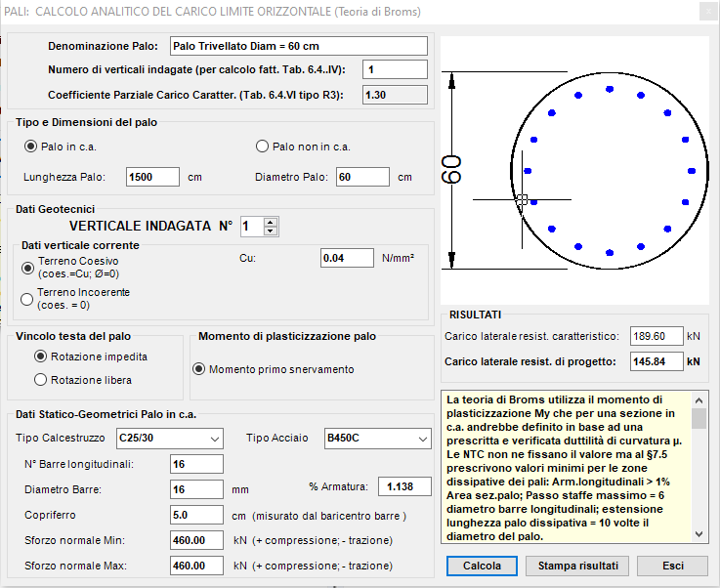Click the pile cross-section drawing

coord(574,170)
